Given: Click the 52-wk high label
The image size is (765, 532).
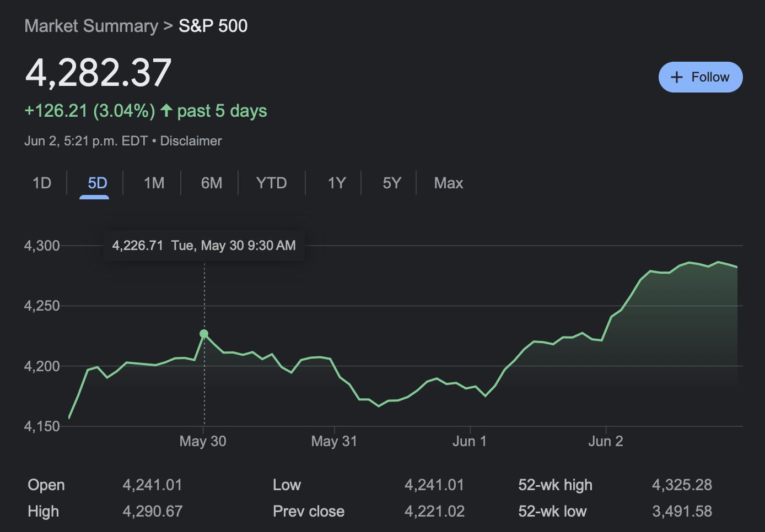Looking at the screenshot, I should [556, 485].
